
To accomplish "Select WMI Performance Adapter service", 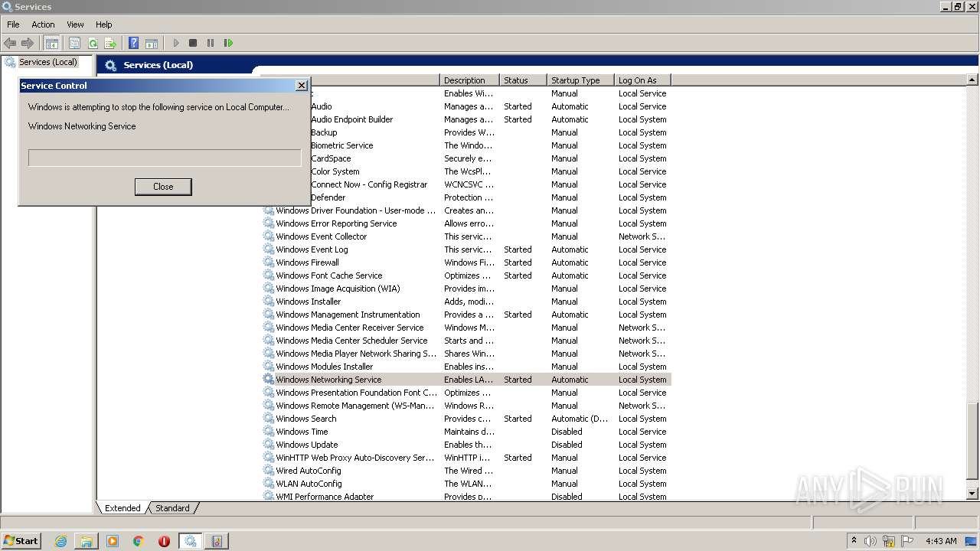I will click(325, 497).
